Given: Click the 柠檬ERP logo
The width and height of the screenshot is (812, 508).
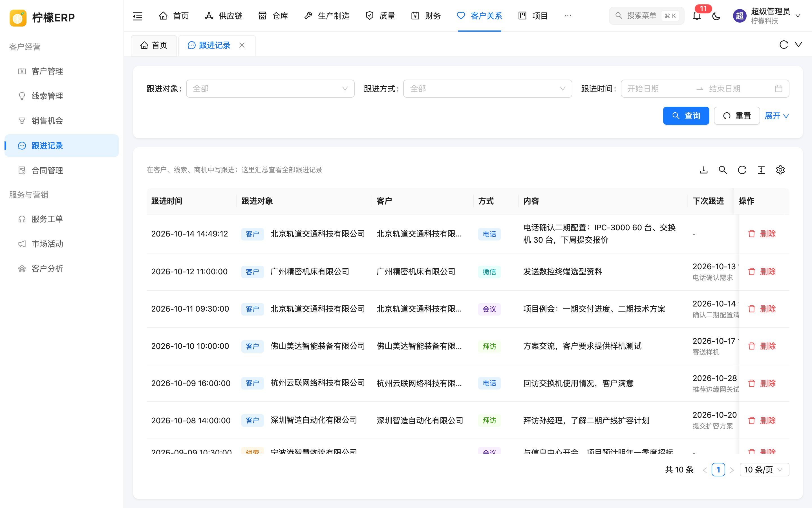Looking at the screenshot, I should [18, 17].
